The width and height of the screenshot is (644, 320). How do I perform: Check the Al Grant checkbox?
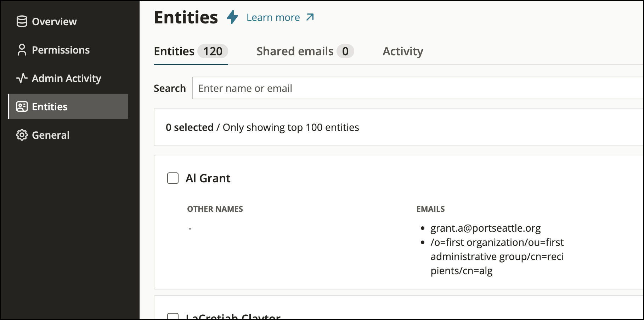point(173,178)
